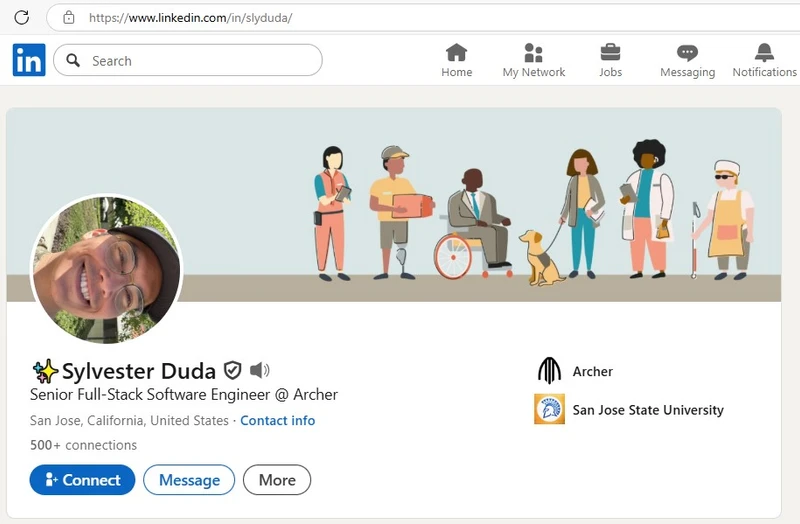Image resolution: width=800 pixels, height=524 pixels.
Task: Go to My Network icon
Action: (533, 52)
